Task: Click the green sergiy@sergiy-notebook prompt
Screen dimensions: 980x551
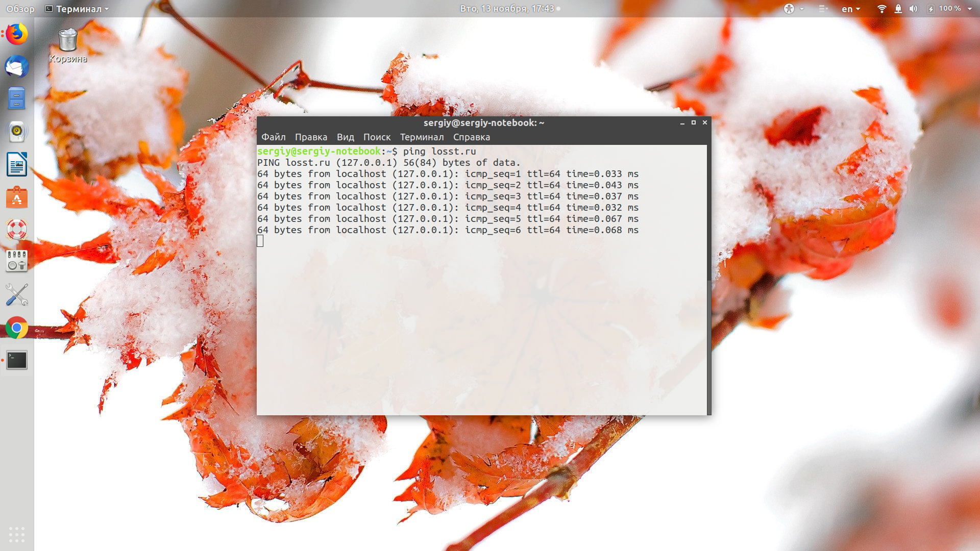Action: [x=319, y=151]
